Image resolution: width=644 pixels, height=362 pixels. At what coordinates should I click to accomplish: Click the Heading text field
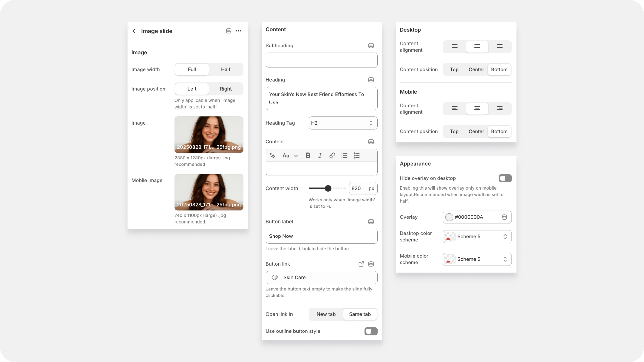tap(321, 98)
